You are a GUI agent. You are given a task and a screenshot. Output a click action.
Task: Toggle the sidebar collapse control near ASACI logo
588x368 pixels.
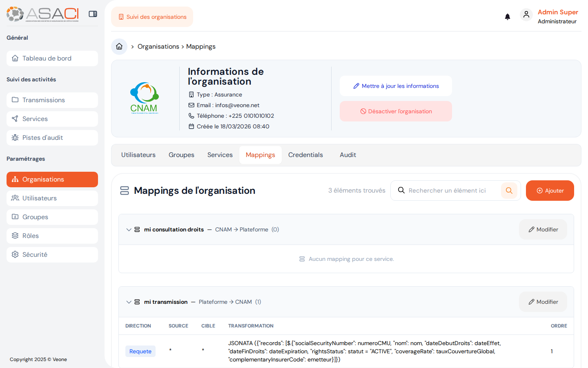pyautogui.click(x=93, y=13)
